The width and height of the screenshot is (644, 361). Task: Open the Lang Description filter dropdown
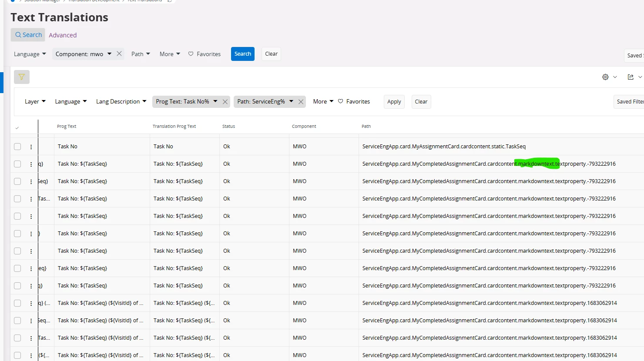pos(121,101)
